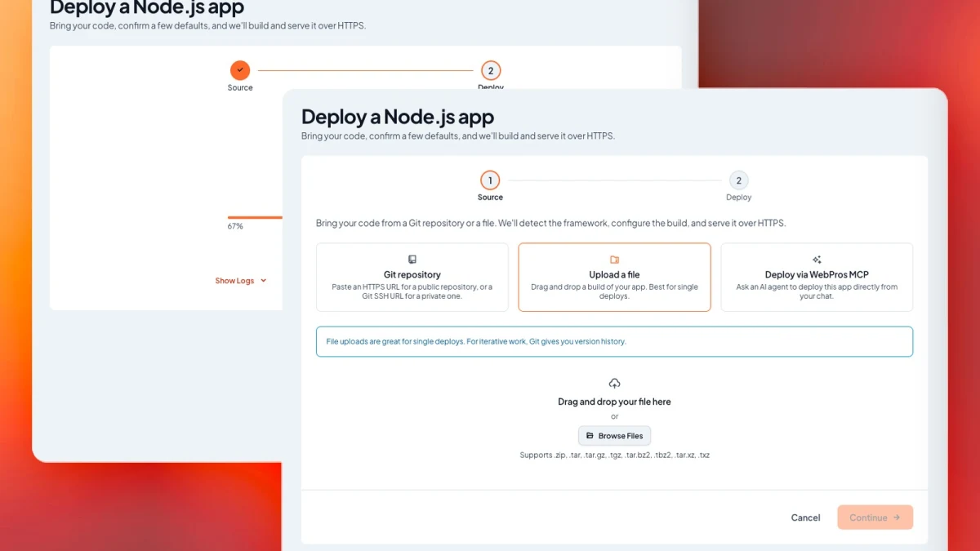Go to step 1 Source in the front window
The width and height of the screenshot is (980, 551).
pyautogui.click(x=490, y=180)
